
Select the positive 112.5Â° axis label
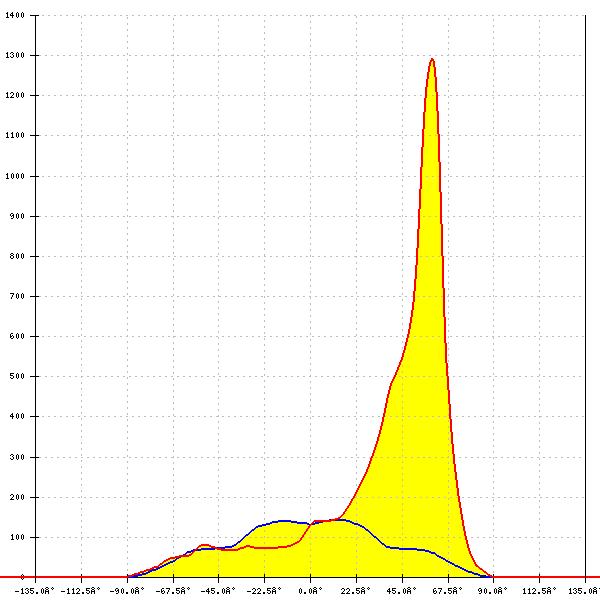(x=539, y=591)
